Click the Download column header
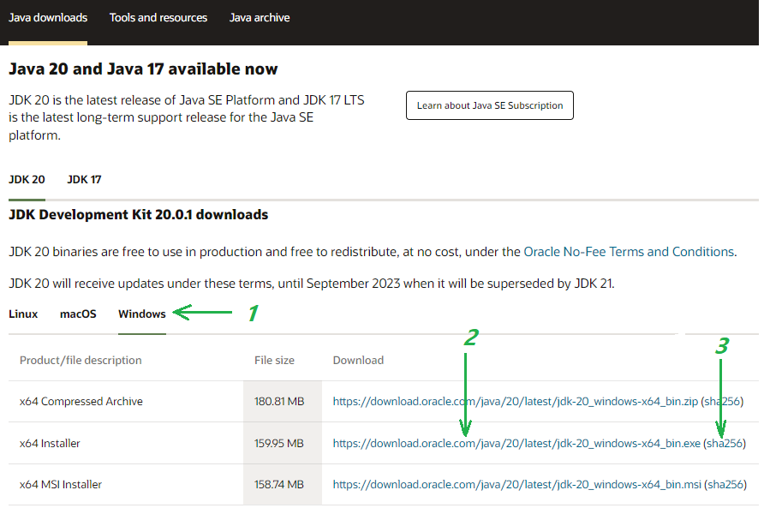The width and height of the screenshot is (770, 532). click(x=358, y=360)
